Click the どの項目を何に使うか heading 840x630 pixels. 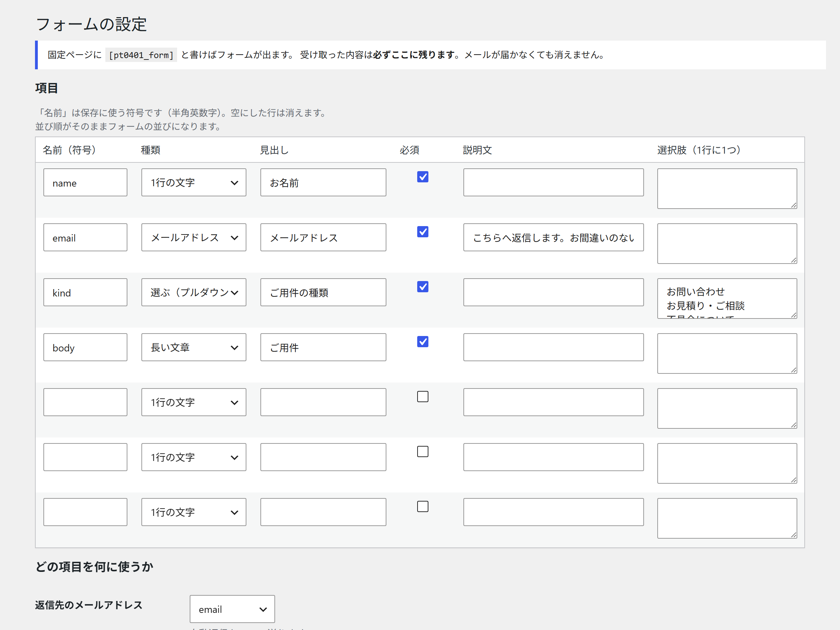point(94,567)
